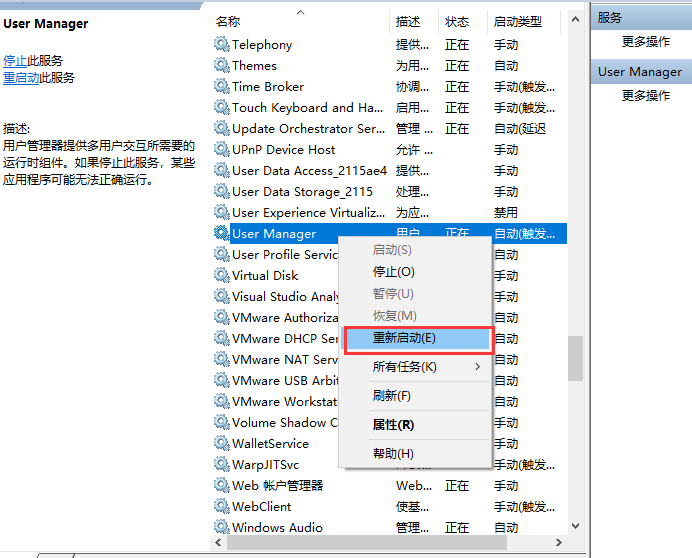Image resolution: width=692 pixels, height=558 pixels.
Task: Click the Virtual Disk gear icon
Action: (x=222, y=275)
